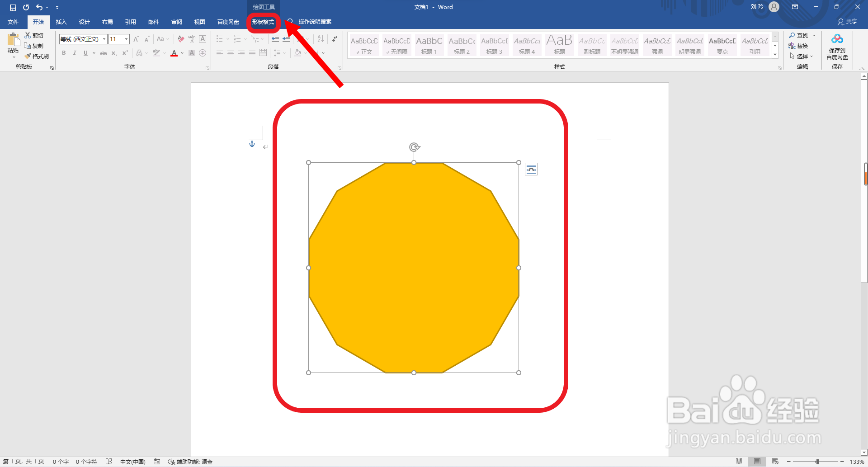Open the font size dropdown
The height and width of the screenshot is (467, 868).
coord(127,39)
